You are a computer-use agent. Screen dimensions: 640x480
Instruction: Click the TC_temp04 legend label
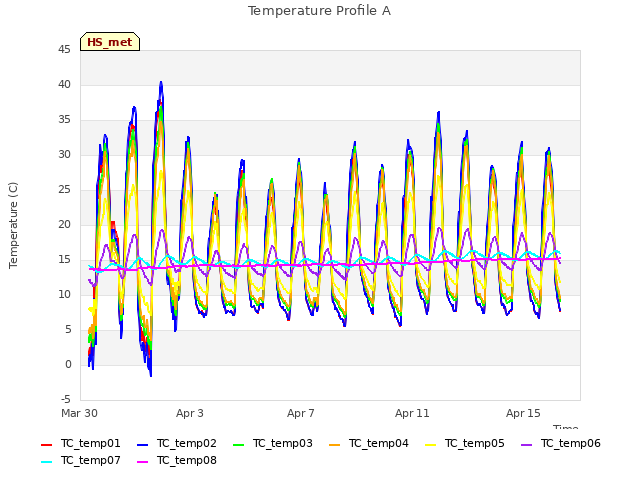pyautogui.click(x=378, y=443)
